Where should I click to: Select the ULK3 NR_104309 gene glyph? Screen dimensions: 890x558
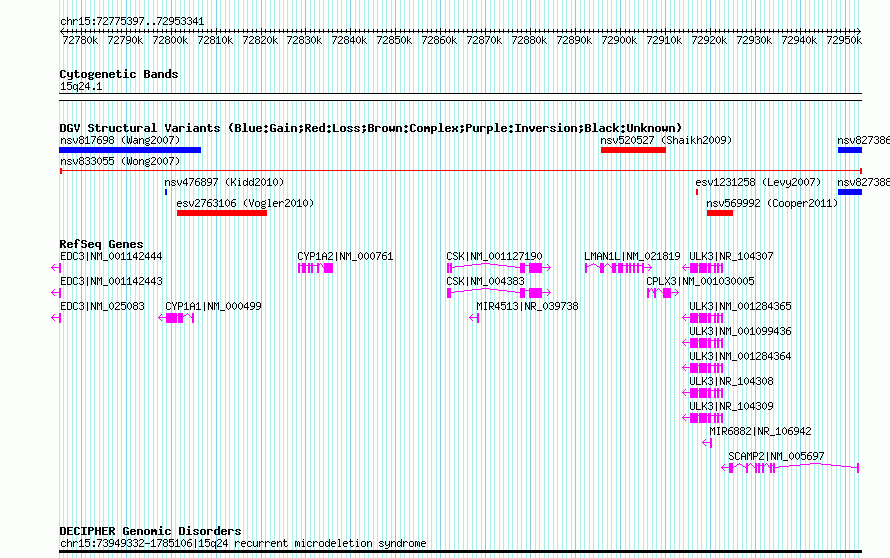point(703,418)
